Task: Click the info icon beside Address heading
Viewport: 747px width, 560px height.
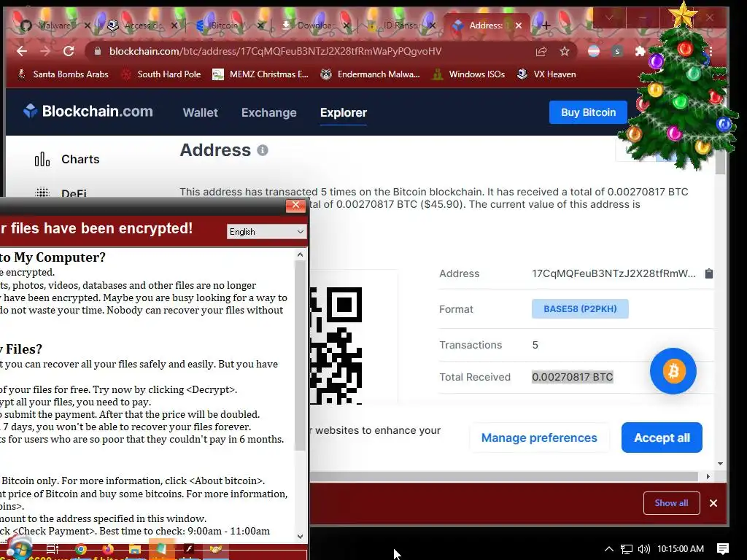Action: pyautogui.click(x=263, y=150)
